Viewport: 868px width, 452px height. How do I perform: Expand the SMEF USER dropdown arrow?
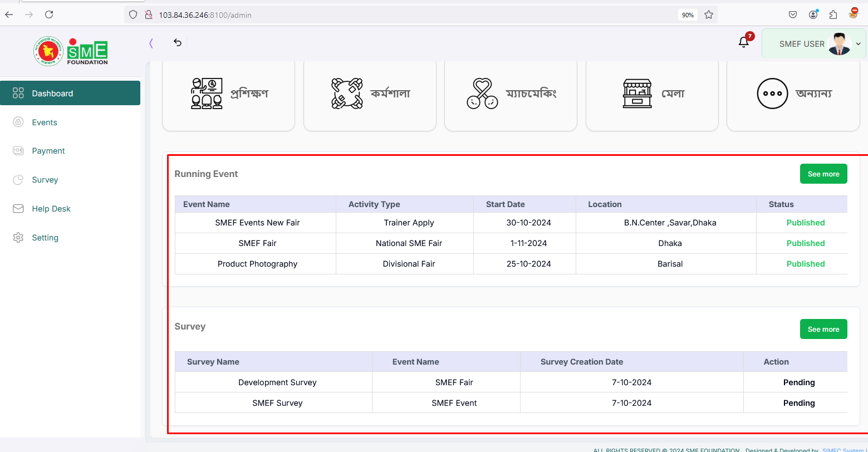pyautogui.click(x=858, y=44)
